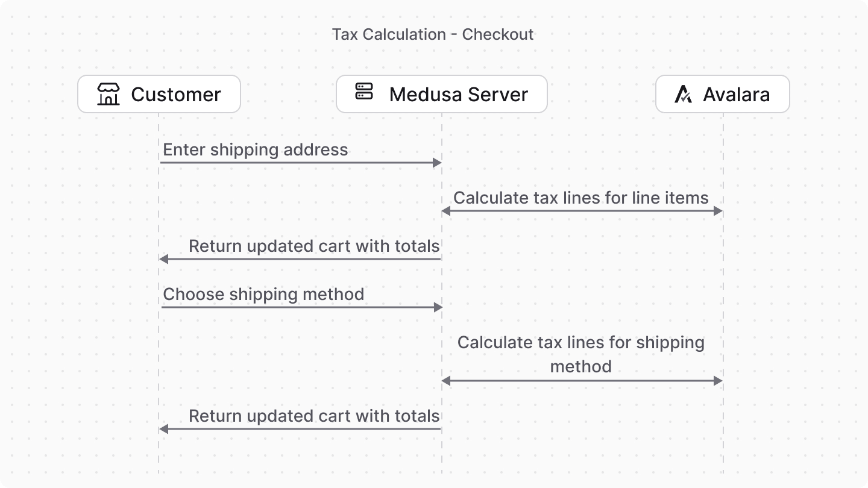This screenshot has width=868, height=488.
Task: Click the "Tax Calculation - Checkout" diagram title
Action: [x=433, y=34]
